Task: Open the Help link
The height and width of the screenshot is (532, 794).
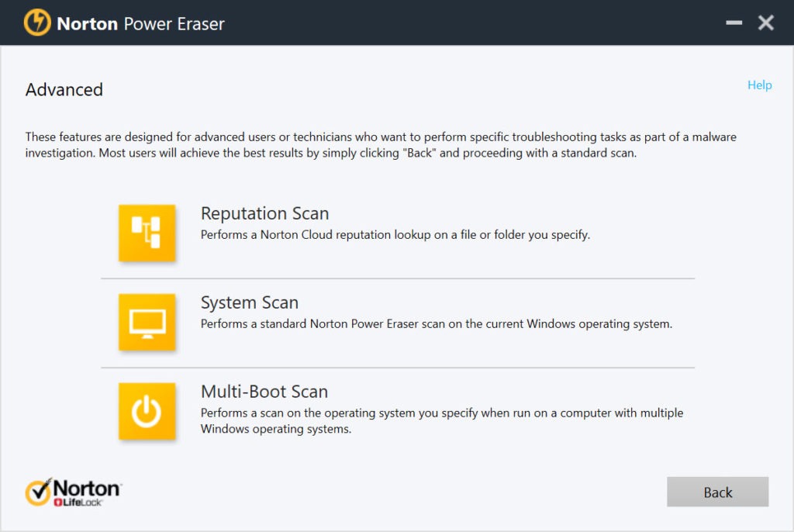Action: 759,85
